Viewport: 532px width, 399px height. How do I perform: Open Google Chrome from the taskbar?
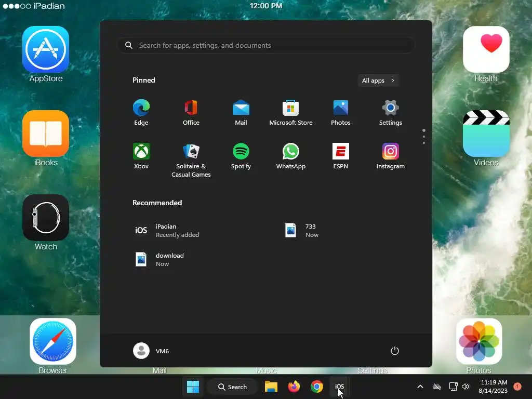pyautogui.click(x=317, y=387)
